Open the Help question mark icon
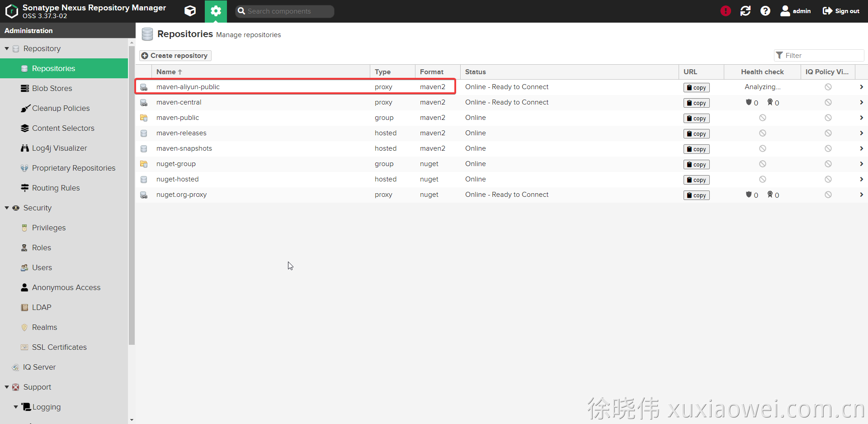The image size is (868, 424). tap(765, 11)
